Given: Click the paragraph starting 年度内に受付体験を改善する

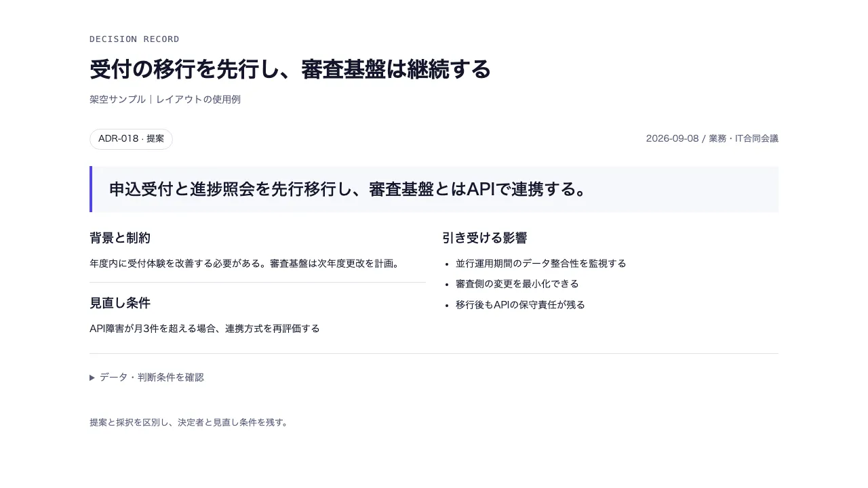Looking at the screenshot, I should coord(245,263).
